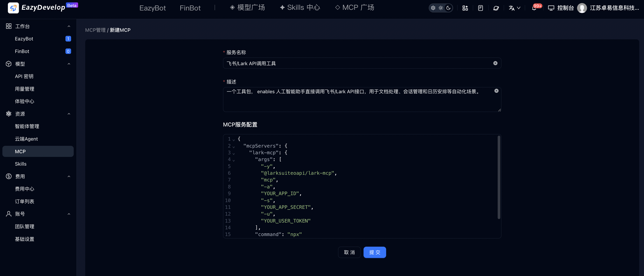Open EazyBot in the sidebar
This screenshot has height=276, width=644.
click(24, 39)
